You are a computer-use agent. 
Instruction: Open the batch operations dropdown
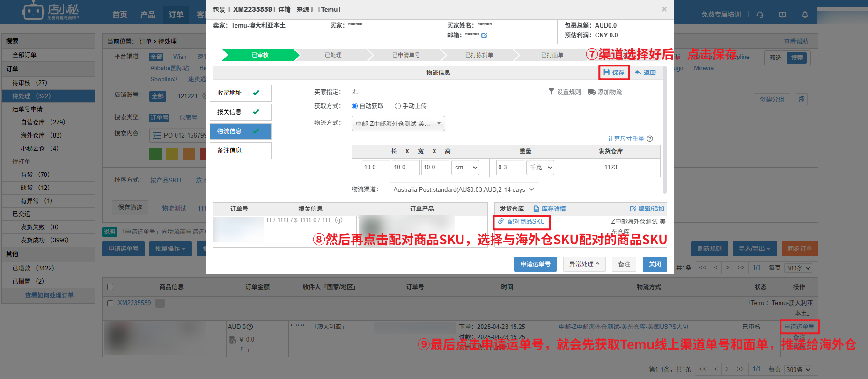pos(170,249)
